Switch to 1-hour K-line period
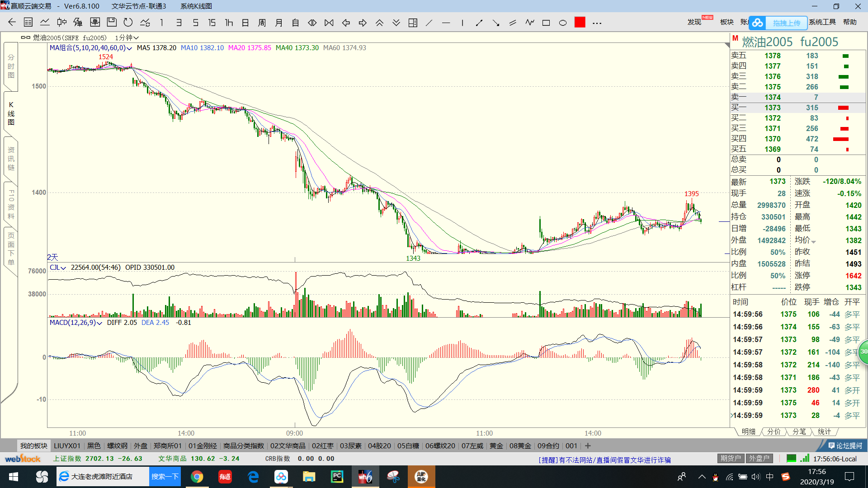The width and height of the screenshot is (868, 488). pyautogui.click(x=229, y=23)
